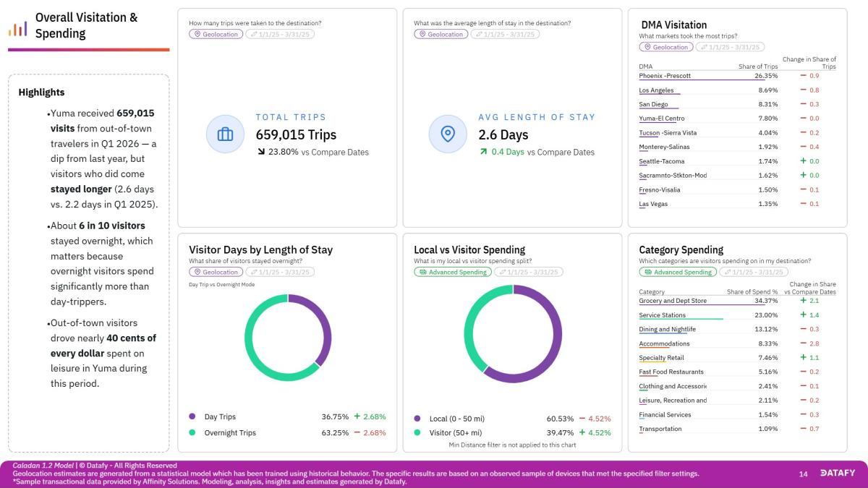The height and width of the screenshot is (488, 868).
Task: Click the Service Stations category
Action: point(663,315)
